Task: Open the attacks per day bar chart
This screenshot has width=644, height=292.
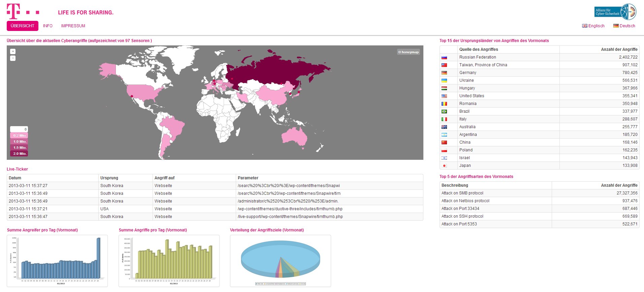Action: point(169,261)
